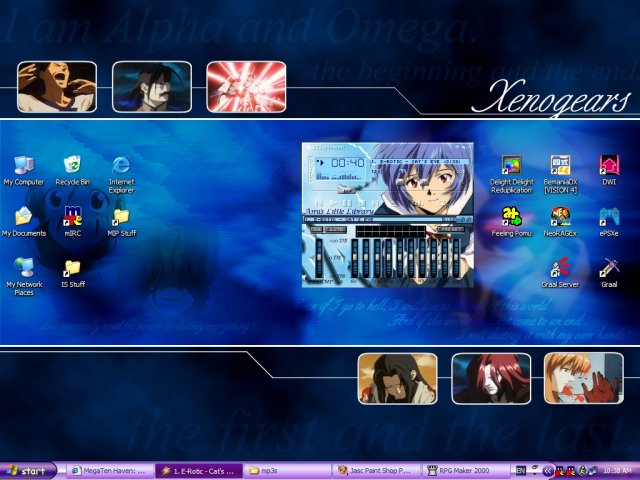Adjust the equalizer preamp slider
Image resolution: width=640 pixels, height=480 pixels.
point(319,258)
